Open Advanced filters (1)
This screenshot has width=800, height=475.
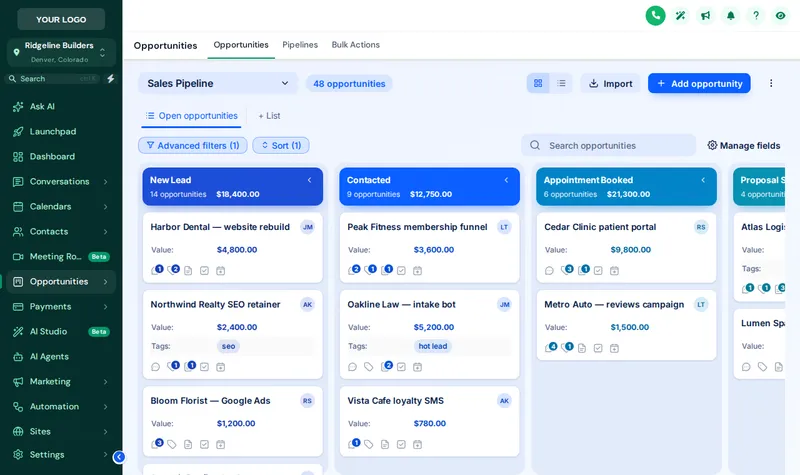point(193,145)
